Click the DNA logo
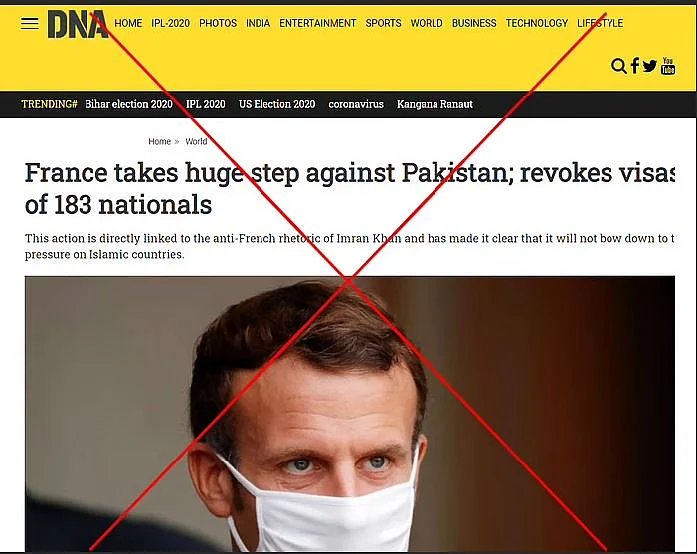The height and width of the screenshot is (554, 697). [x=77, y=24]
